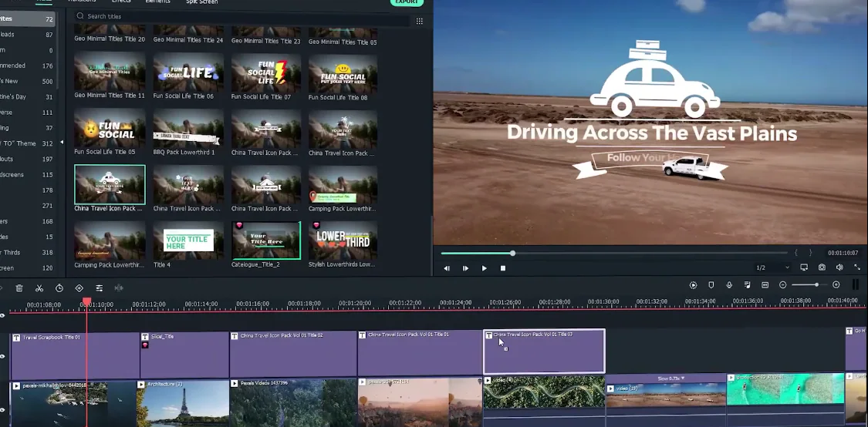Toggle visibility of the top empty track

pos(2,316)
